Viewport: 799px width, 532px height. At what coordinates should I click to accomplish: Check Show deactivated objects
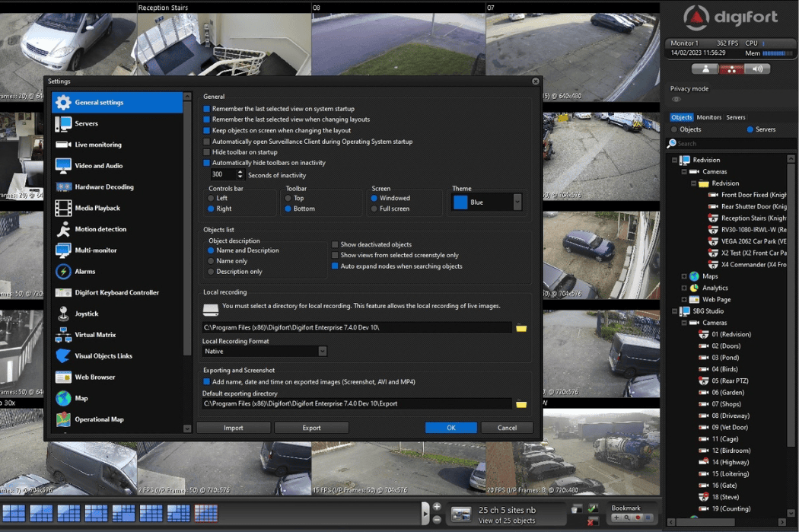tap(335, 244)
